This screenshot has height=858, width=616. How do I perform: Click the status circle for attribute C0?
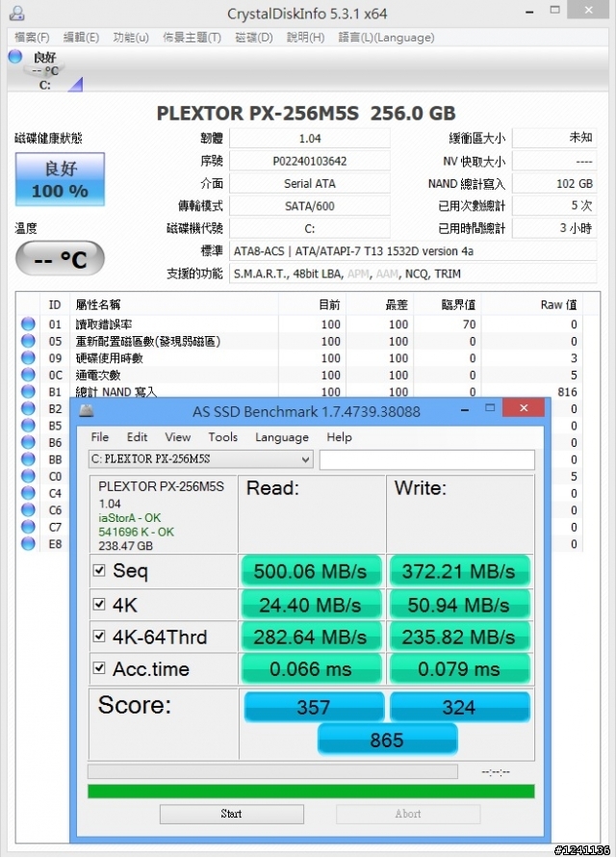tap(29, 476)
